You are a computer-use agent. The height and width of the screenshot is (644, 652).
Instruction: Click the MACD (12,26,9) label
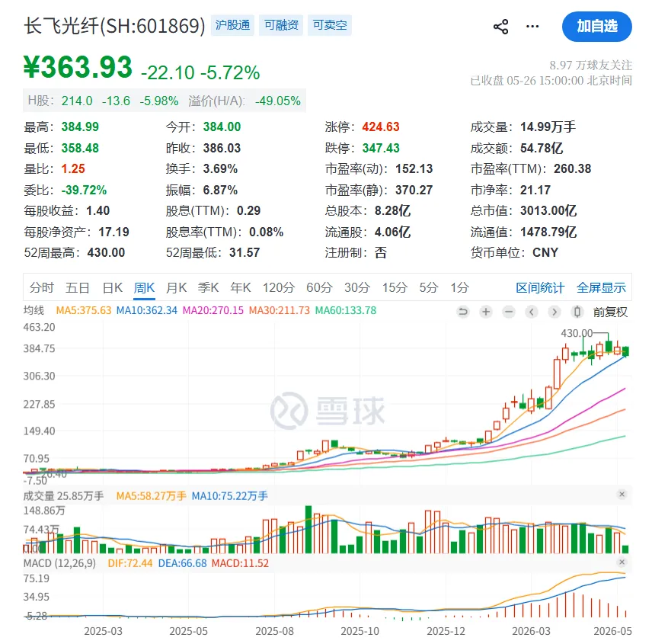pyautogui.click(x=59, y=563)
